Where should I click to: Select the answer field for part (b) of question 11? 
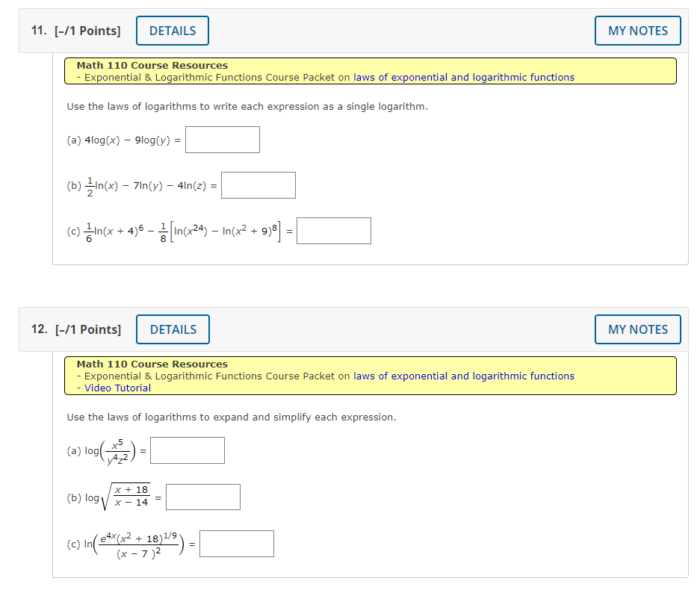pos(258,184)
